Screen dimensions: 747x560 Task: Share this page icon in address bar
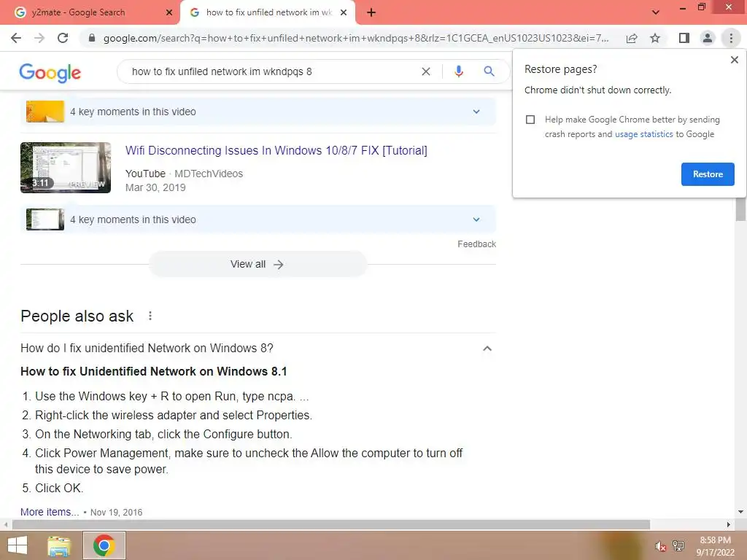click(632, 38)
